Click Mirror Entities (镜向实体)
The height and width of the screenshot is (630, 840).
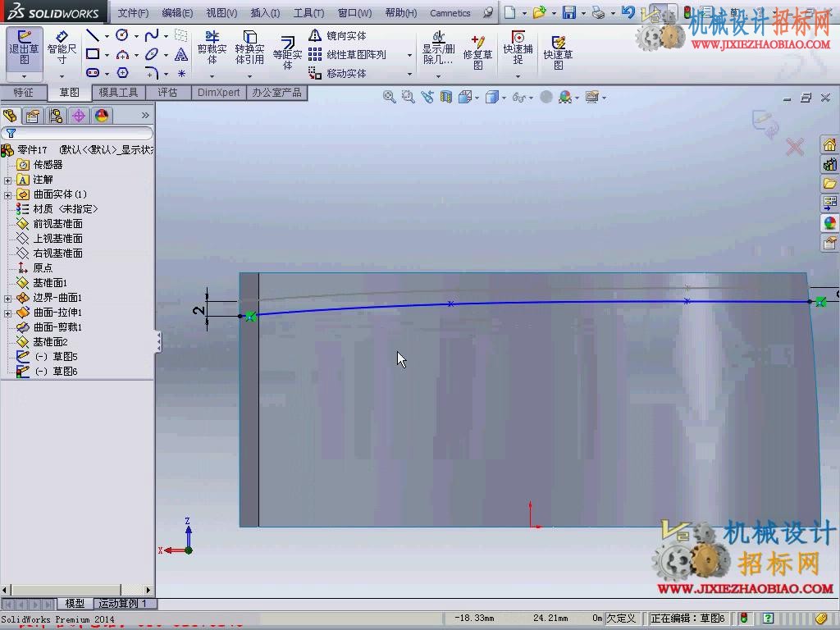337,35
